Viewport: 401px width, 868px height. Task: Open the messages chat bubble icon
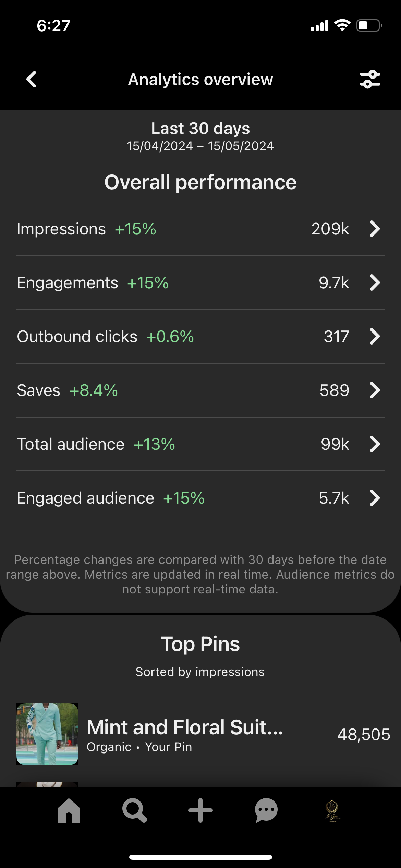[x=266, y=810]
